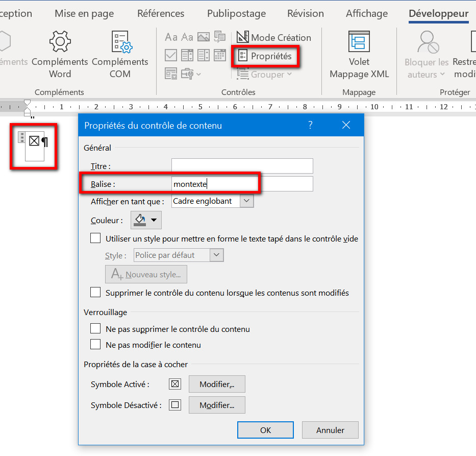Tick 'Ne pas modifier le contenu' checkbox

[x=95, y=345]
